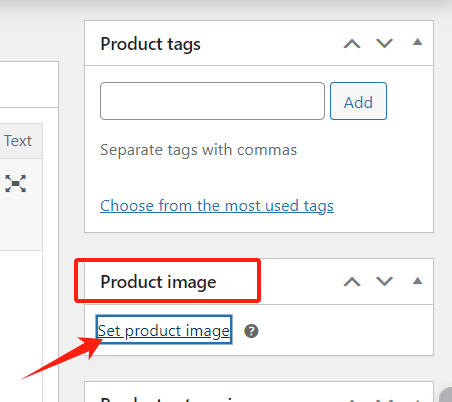452x402 pixels.
Task: Click the Add tag button
Action: pyautogui.click(x=358, y=101)
